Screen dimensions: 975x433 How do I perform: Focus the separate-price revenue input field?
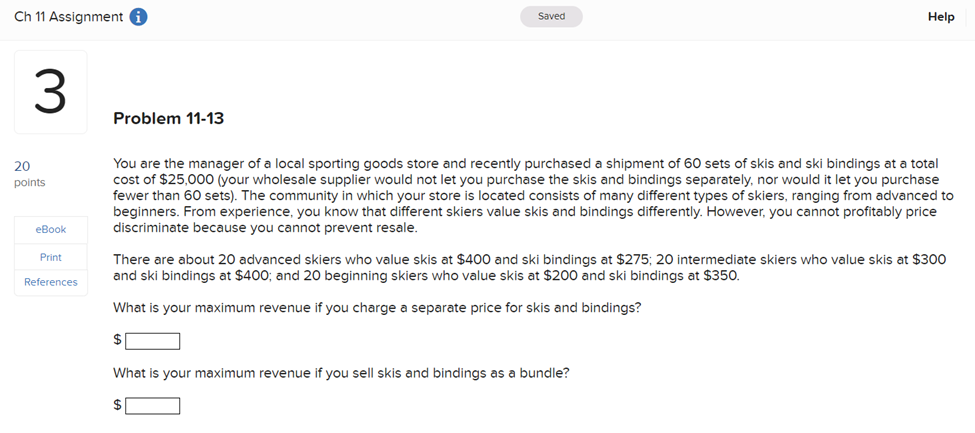[153, 342]
